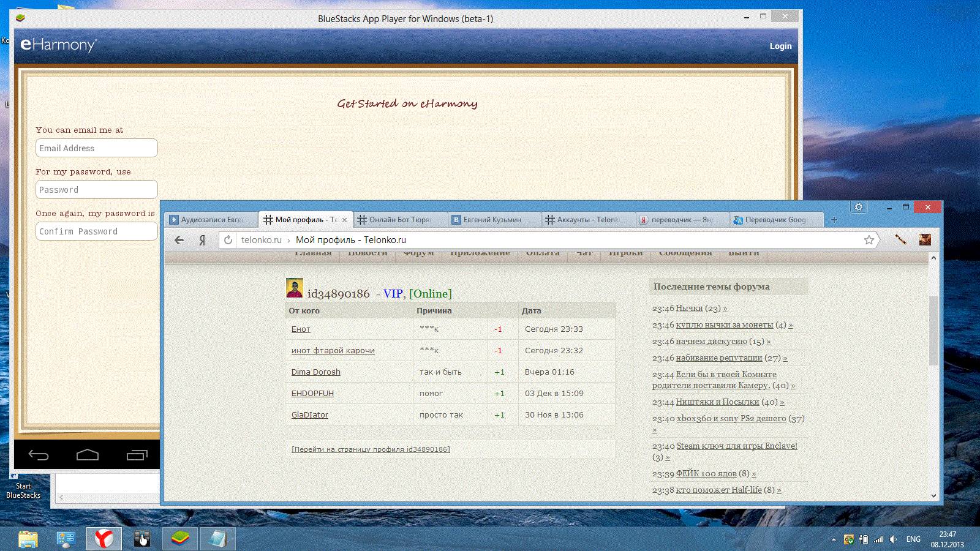
Task: Open user link 'инот фтарой карочи'
Action: coord(333,351)
